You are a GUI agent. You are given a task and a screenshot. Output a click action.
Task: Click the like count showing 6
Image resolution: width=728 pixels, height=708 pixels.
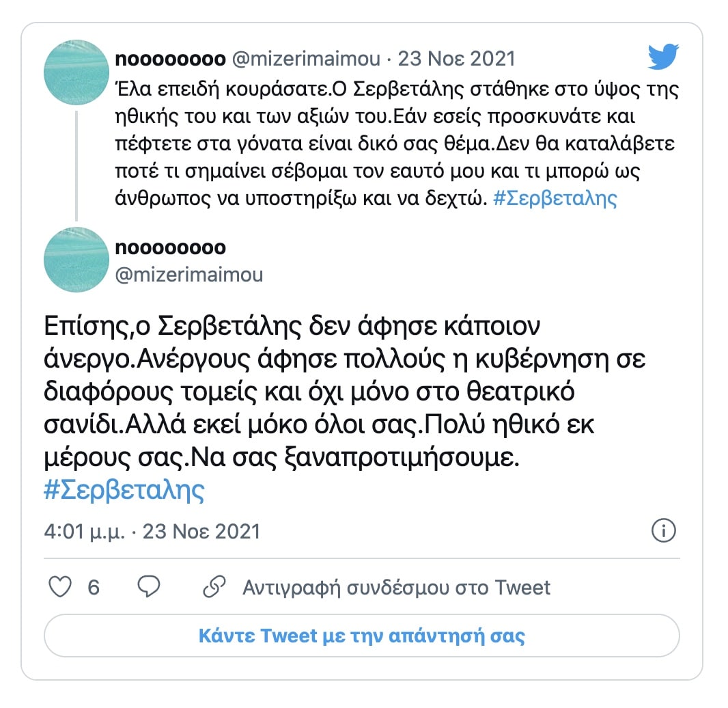tap(94, 586)
